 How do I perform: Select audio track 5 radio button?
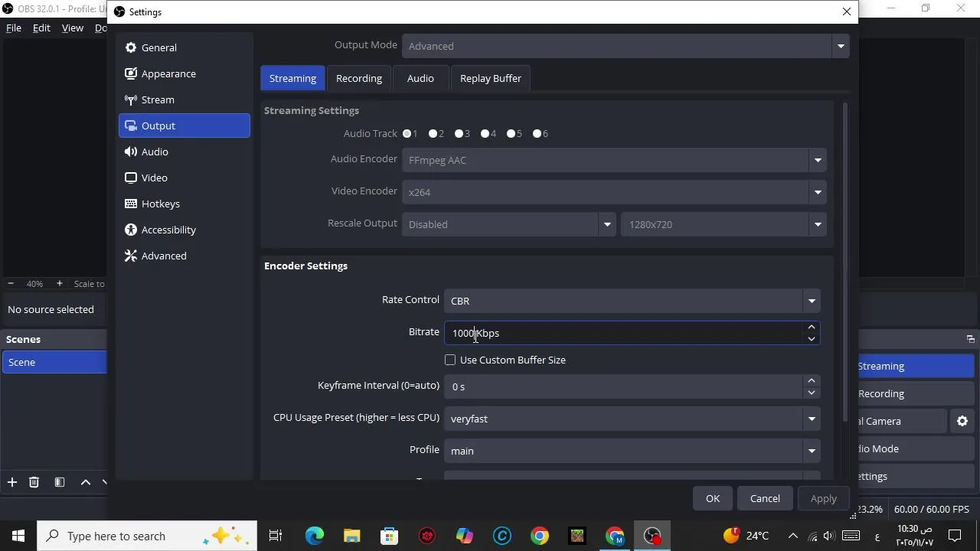[511, 133]
